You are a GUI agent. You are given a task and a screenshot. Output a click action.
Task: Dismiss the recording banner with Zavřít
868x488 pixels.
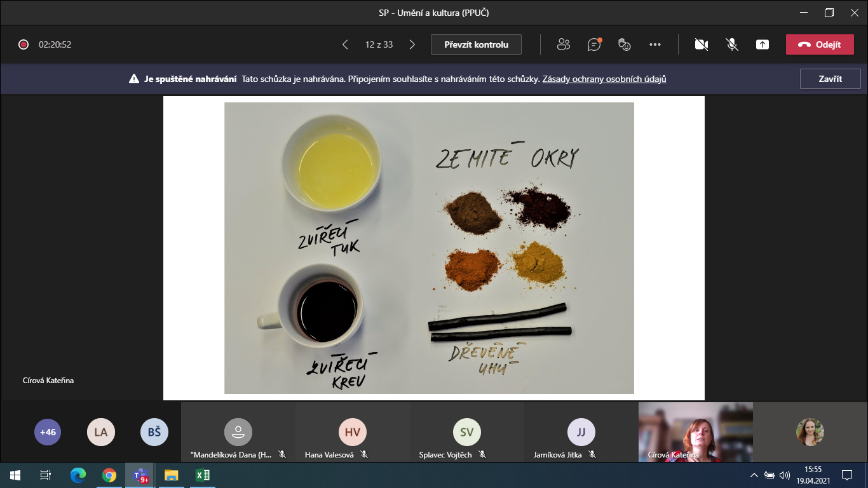tap(830, 79)
